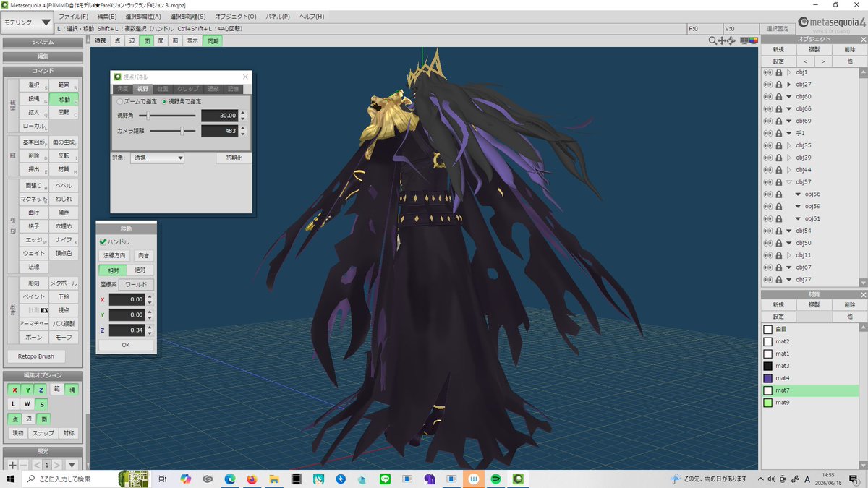Open Firefox from the taskbar

coord(252,479)
